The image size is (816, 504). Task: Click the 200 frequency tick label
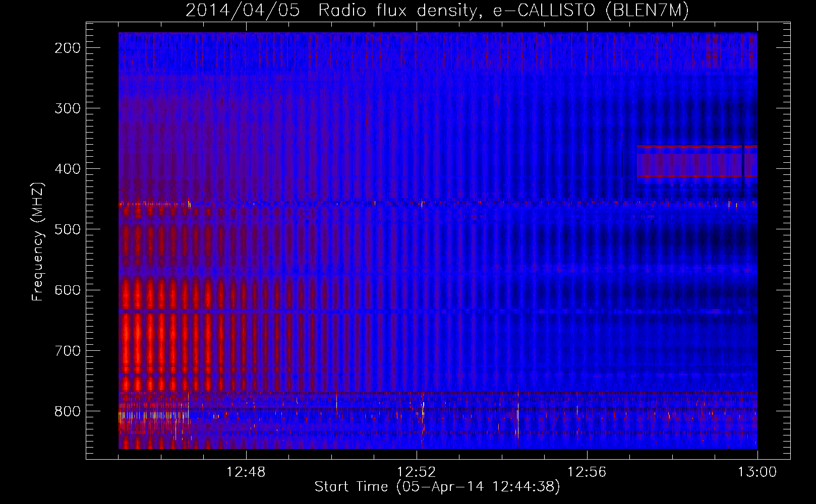pyautogui.click(x=68, y=48)
